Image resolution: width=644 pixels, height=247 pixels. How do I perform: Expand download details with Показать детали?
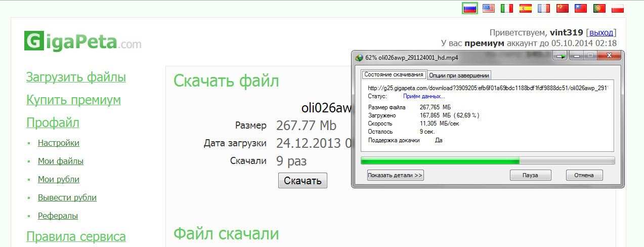395,175
